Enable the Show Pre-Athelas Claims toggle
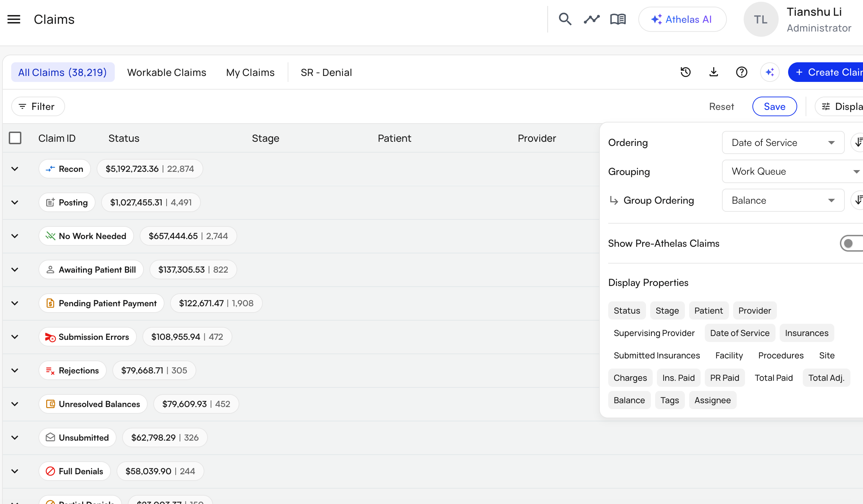 pos(851,243)
